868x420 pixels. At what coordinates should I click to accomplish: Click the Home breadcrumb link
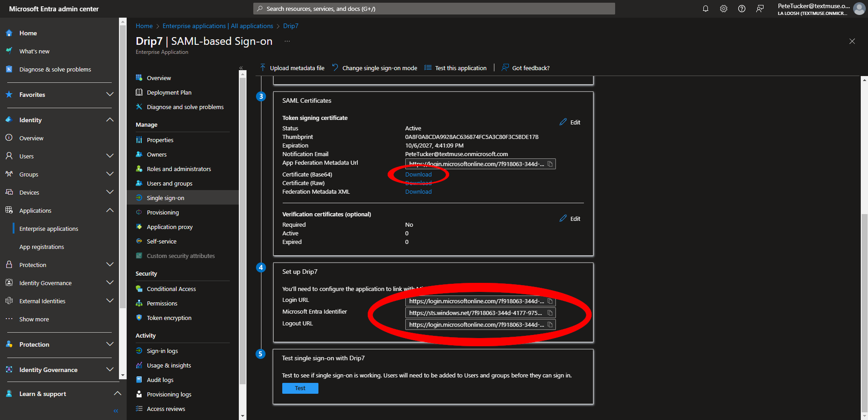click(x=144, y=26)
